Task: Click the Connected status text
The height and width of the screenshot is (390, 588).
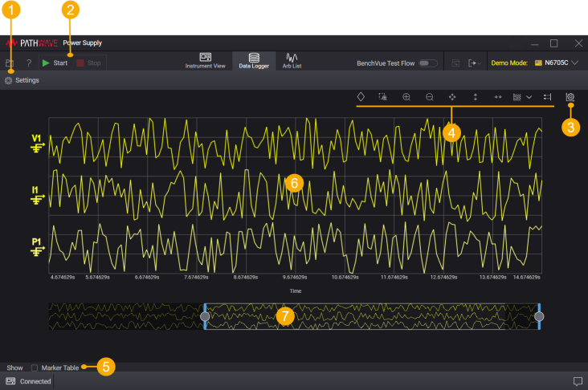Action: pos(35,381)
